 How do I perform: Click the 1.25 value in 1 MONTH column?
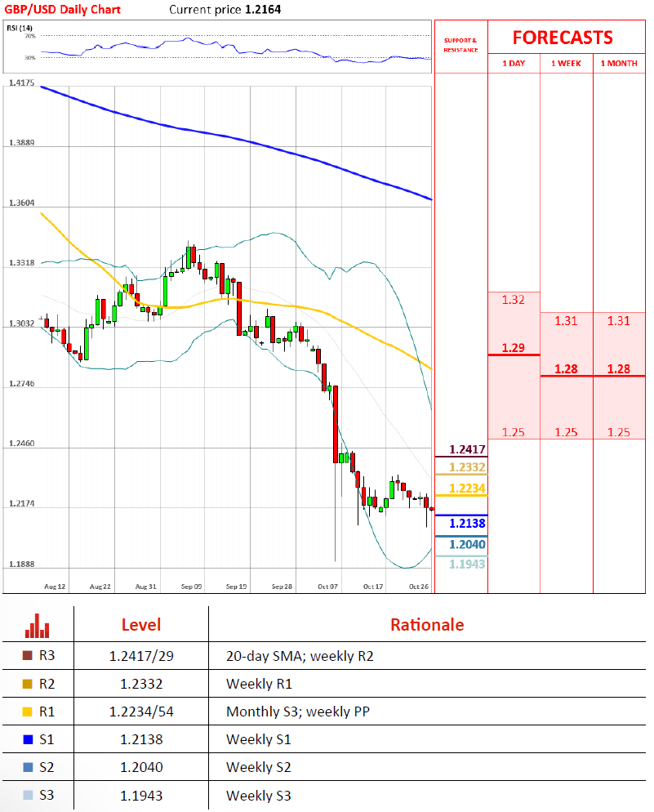(x=619, y=432)
